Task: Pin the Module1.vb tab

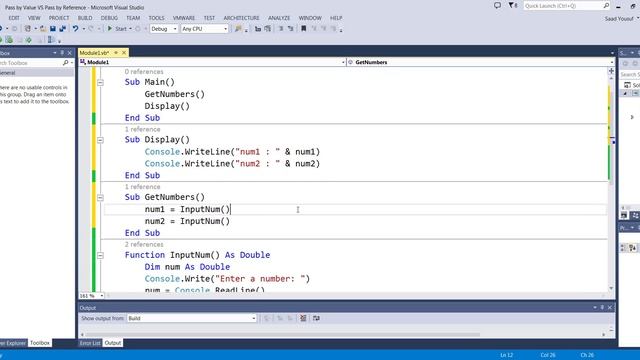Action: click(x=116, y=53)
